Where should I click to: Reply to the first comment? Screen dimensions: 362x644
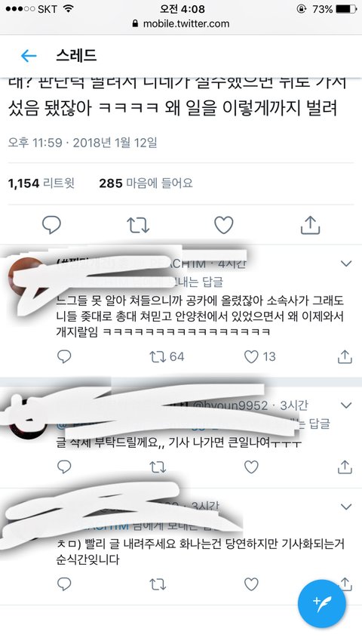click(x=64, y=356)
